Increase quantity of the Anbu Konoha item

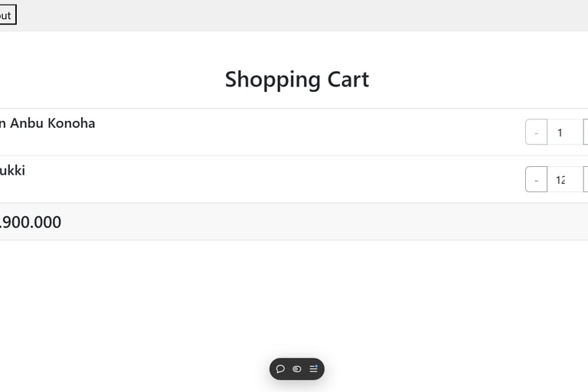[585, 132]
